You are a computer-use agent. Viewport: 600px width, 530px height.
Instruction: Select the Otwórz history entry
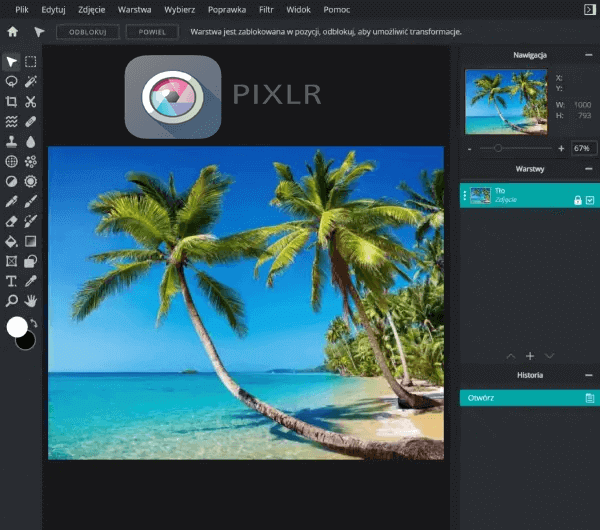(x=530, y=398)
